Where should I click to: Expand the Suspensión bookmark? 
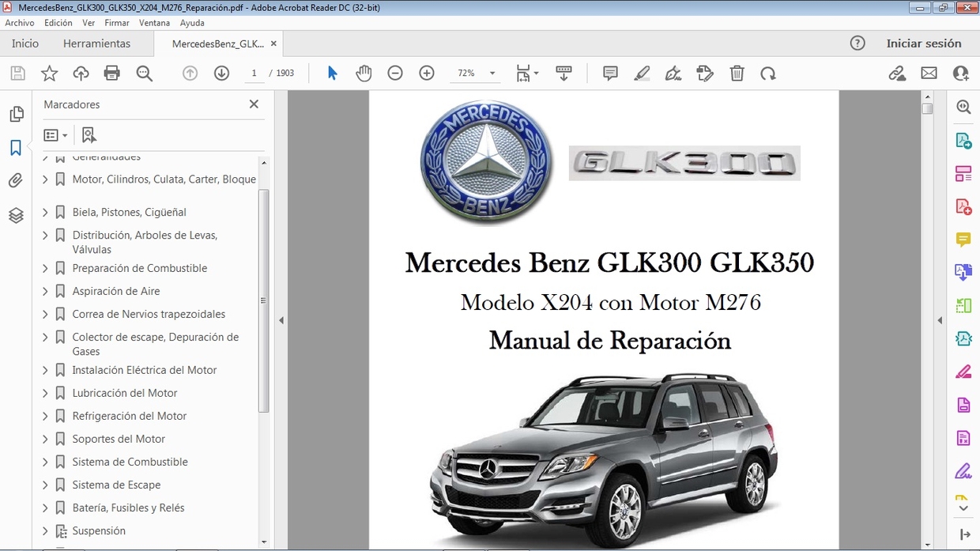tap(45, 530)
